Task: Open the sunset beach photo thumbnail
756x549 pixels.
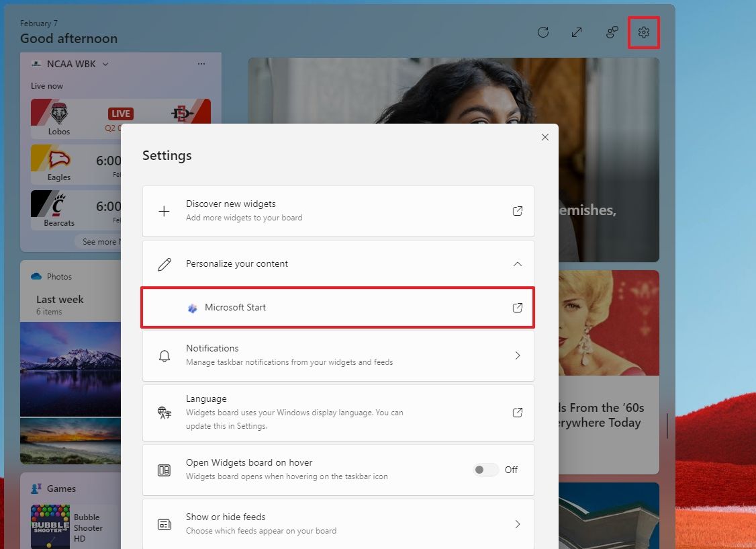Action: 70,441
